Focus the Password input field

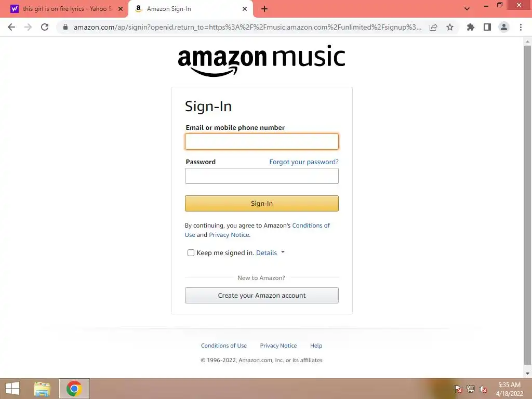[x=262, y=176]
